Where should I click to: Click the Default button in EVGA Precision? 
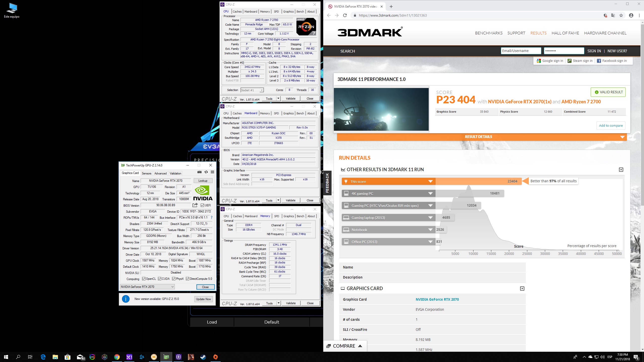(272, 322)
